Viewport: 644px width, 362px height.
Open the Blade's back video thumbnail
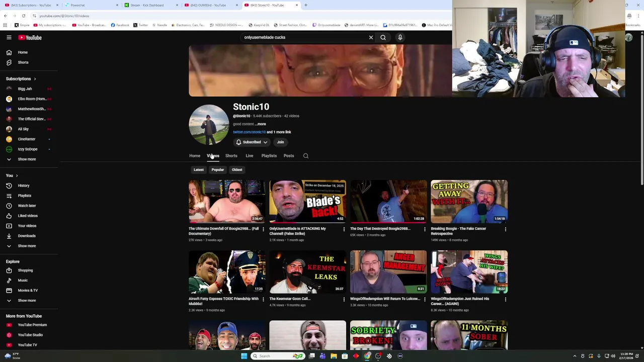click(x=307, y=201)
